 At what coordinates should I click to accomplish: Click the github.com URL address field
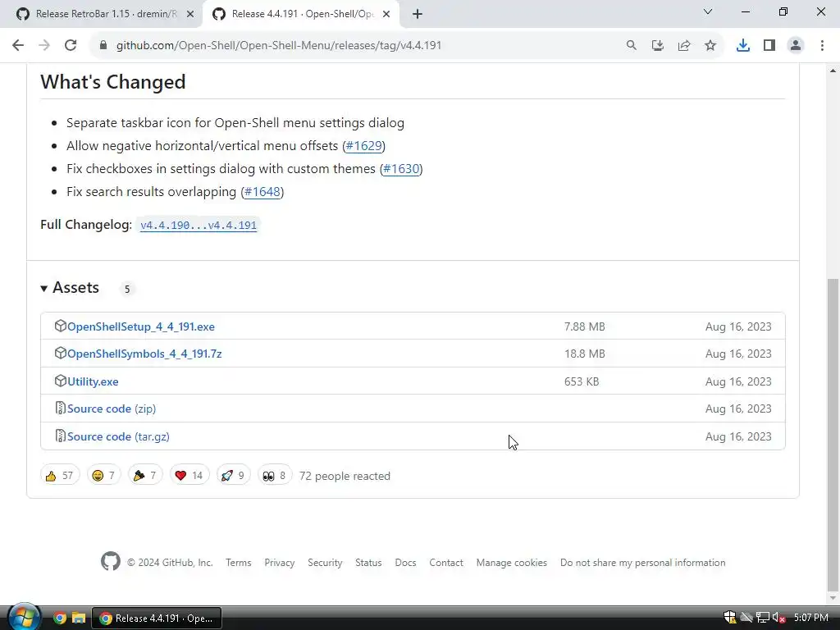279,46
